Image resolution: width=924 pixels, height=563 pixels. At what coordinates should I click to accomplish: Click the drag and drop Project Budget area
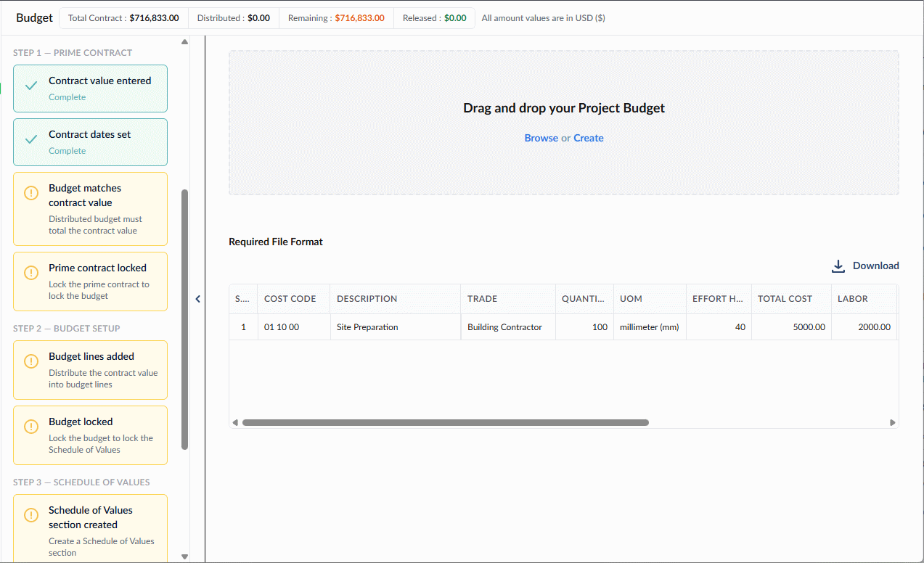point(564,123)
